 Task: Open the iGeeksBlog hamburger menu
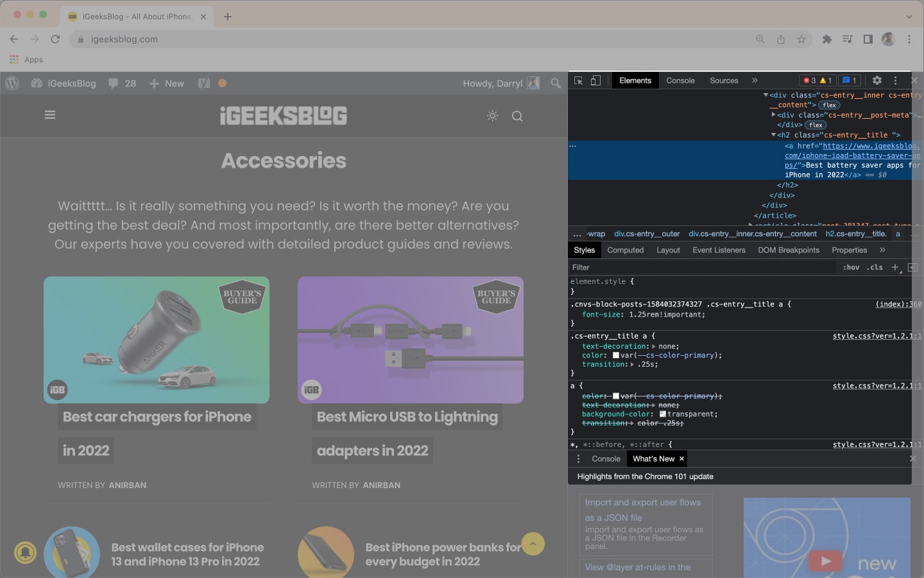pos(50,115)
